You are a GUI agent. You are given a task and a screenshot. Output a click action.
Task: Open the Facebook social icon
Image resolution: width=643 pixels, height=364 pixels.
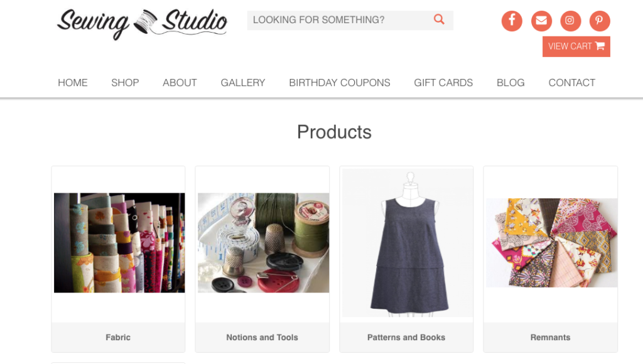[512, 21]
